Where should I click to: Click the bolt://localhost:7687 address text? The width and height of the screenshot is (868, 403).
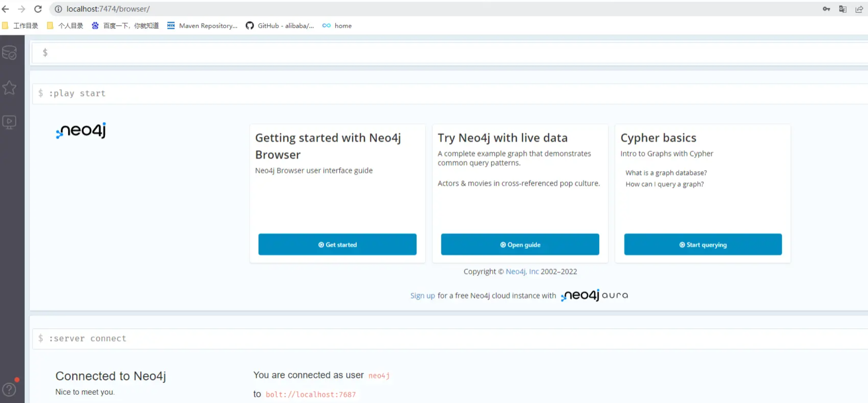(311, 395)
